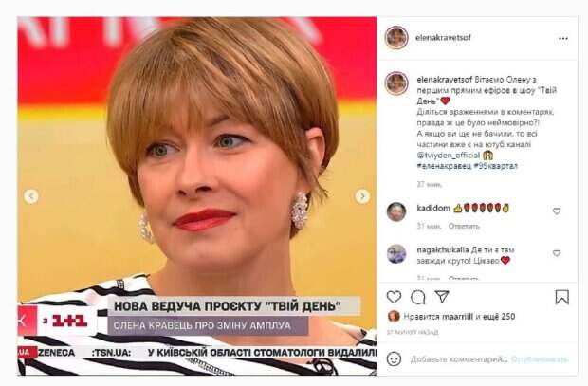Save post with bookmark icon
This screenshot has height=386, width=588.
pyautogui.click(x=561, y=297)
